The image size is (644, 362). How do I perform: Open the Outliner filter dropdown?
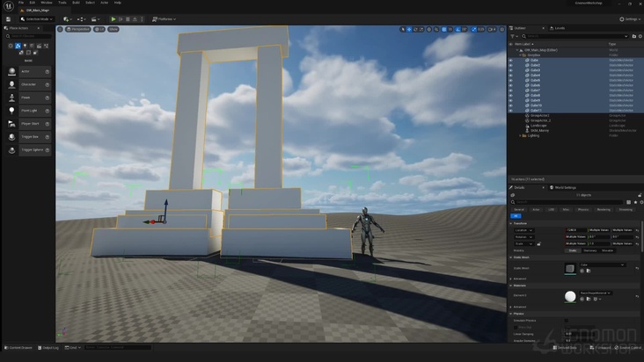click(514, 36)
